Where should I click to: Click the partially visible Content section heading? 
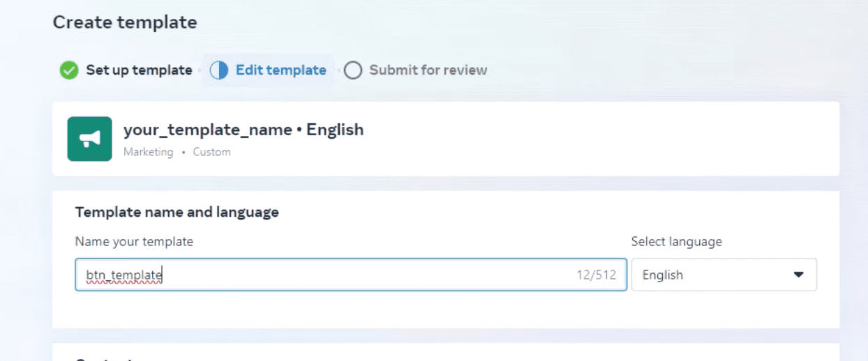click(105, 358)
